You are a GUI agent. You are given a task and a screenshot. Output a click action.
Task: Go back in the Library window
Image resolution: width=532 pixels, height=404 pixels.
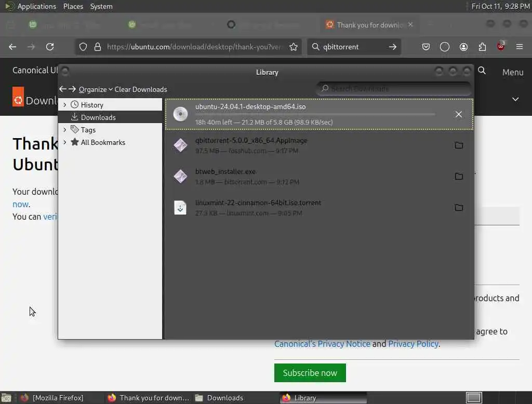pyautogui.click(x=63, y=89)
